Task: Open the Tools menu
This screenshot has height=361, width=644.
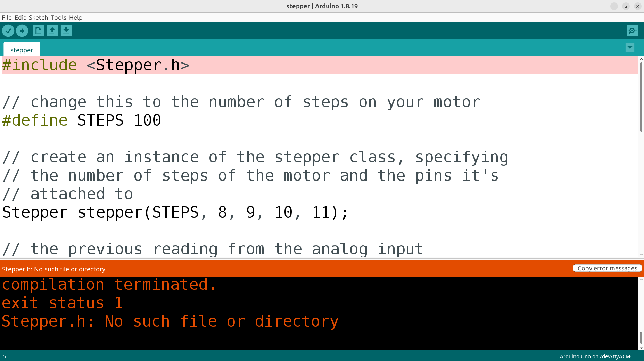Action: [58, 18]
